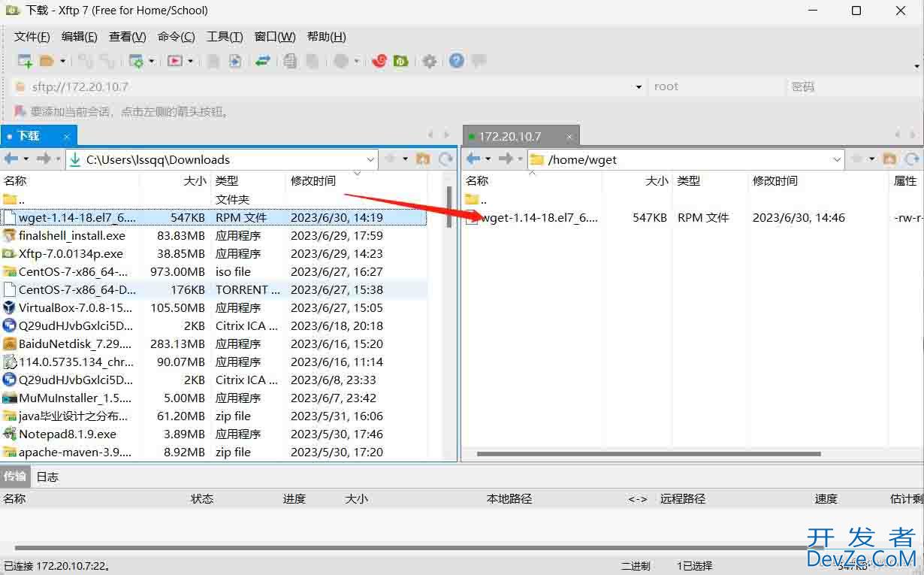Click the Open session folder icon

click(47, 61)
